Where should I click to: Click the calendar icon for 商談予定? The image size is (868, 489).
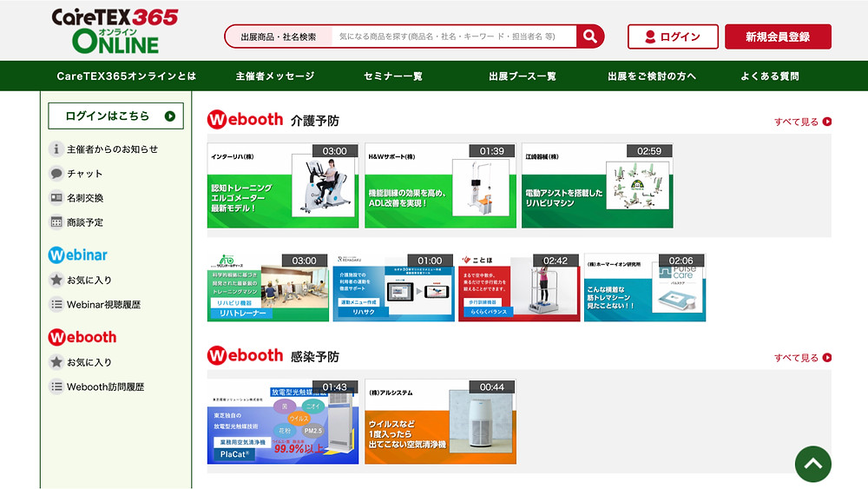[56, 222]
